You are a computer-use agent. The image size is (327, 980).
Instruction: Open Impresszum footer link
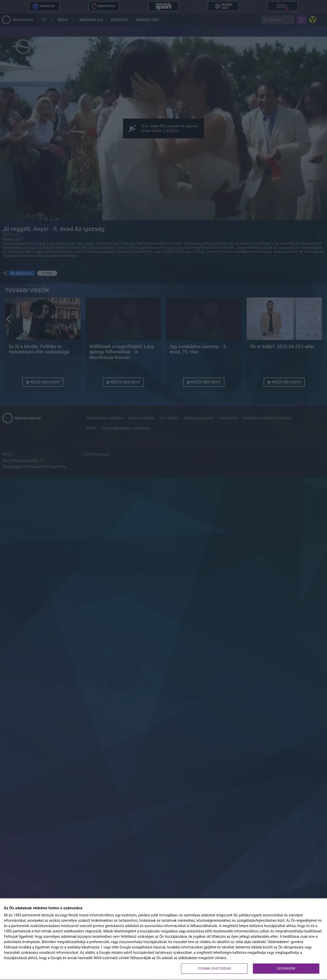click(228, 418)
